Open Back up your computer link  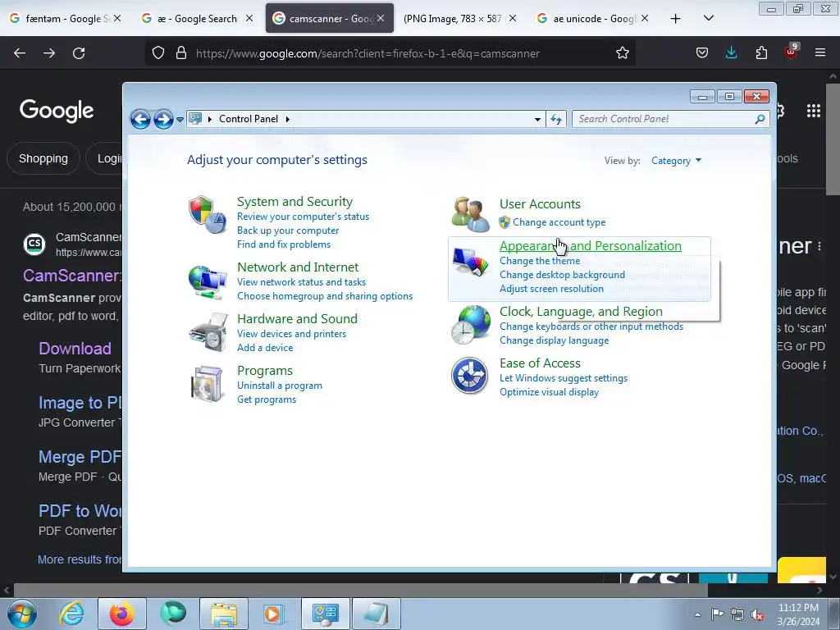click(x=288, y=231)
